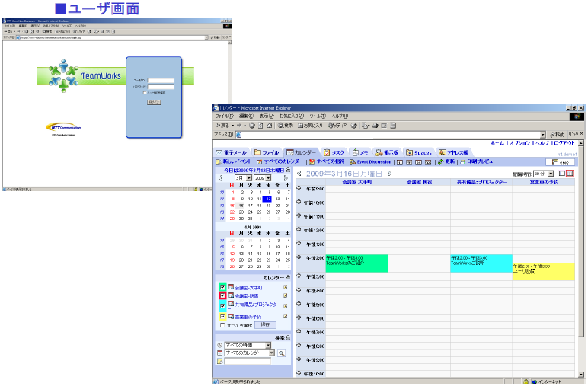
Task: Create a new event with 新しいイベント
Action: click(233, 162)
